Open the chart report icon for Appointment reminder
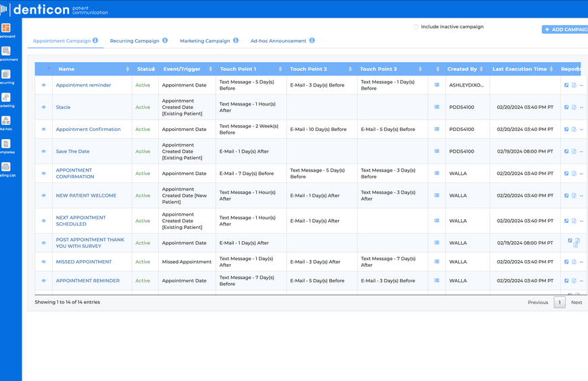This screenshot has width=588, height=381. (x=566, y=85)
